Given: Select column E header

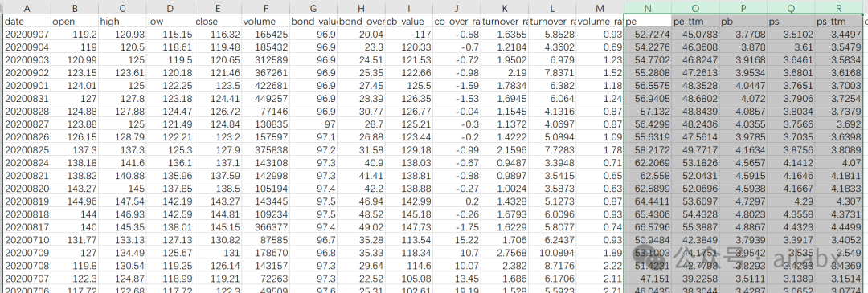Looking at the screenshot, I should [218, 8].
